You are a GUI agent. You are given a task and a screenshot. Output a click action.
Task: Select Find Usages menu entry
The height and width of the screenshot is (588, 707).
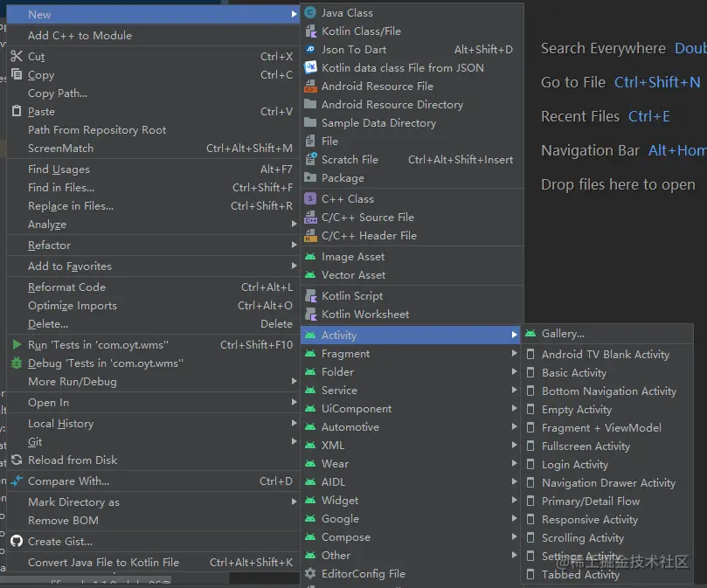153,169
